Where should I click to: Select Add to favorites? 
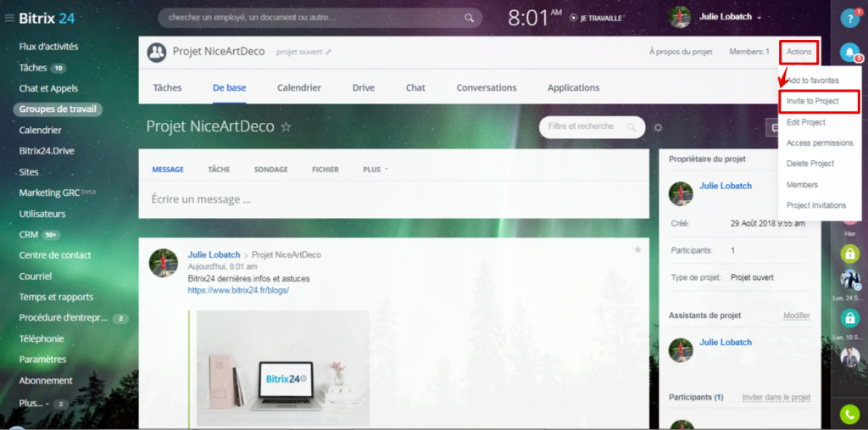point(813,81)
